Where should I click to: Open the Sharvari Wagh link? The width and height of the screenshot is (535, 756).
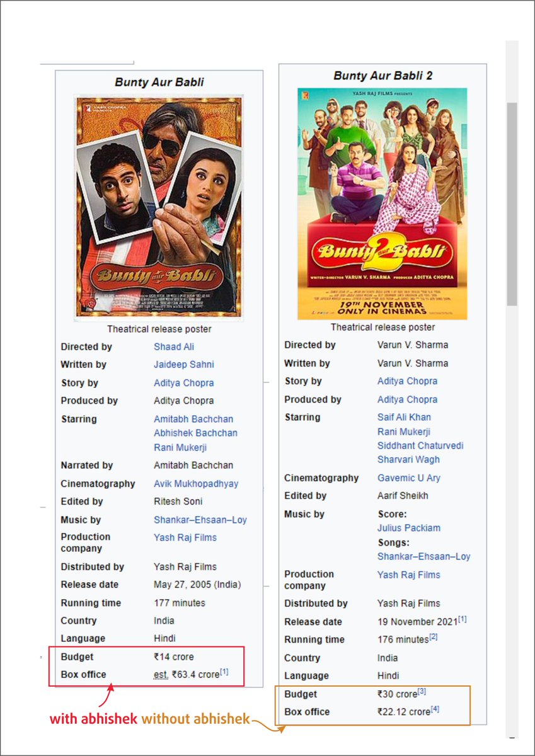click(x=409, y=459)
